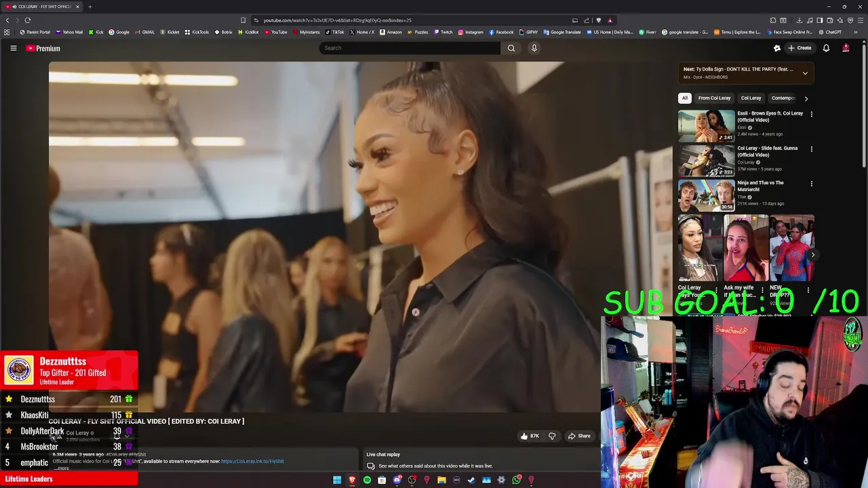Click the Brave VPN shield toolbar icon
Screen dimensions: 868x488
(x=850, y=20)
